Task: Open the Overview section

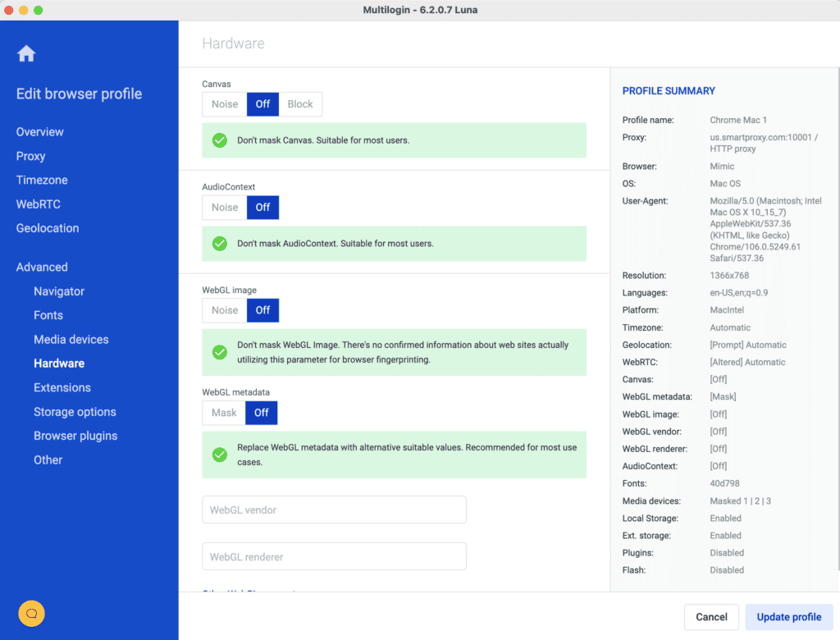Action: tap(39, 131)
